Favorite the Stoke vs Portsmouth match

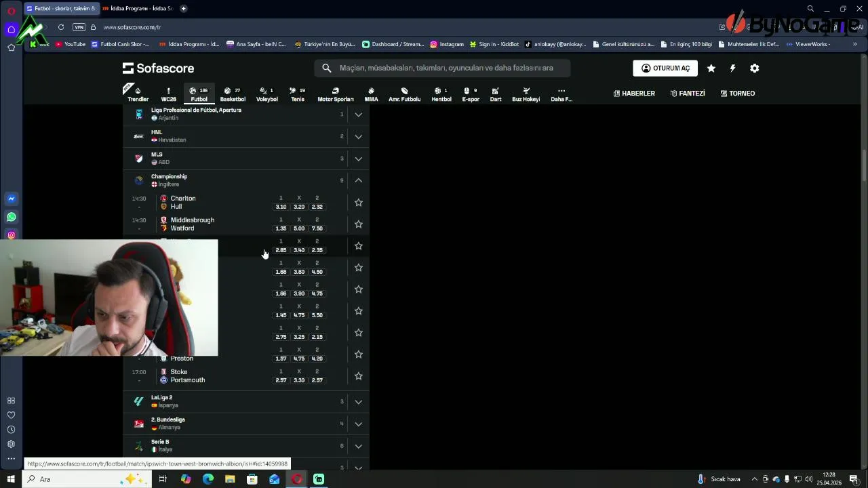(359, 375)
